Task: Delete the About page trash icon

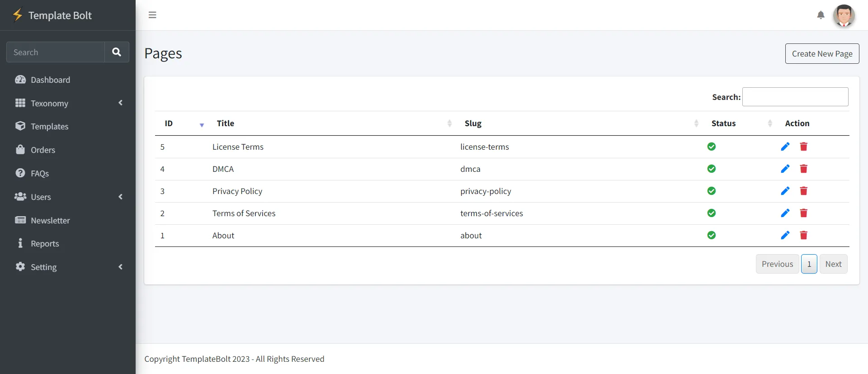Action: [803, 235]
